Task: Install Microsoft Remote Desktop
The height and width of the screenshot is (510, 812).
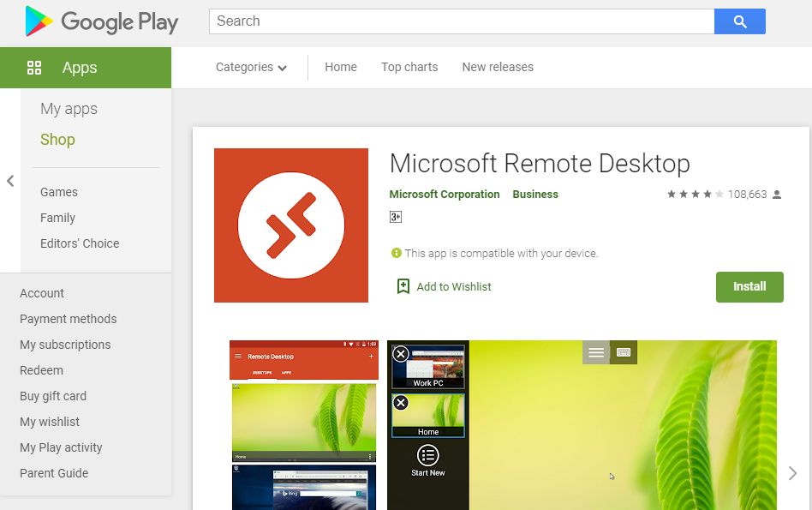Action: 749,287
